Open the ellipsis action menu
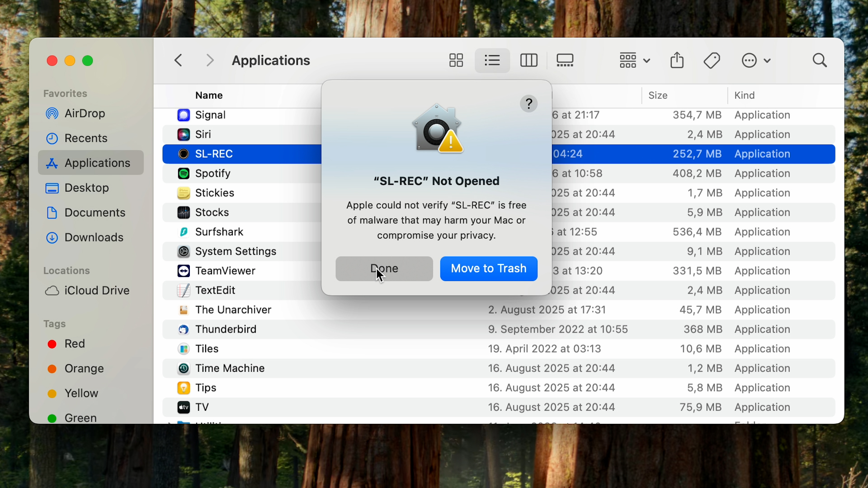The image size is (868, 488). (756, 60)
